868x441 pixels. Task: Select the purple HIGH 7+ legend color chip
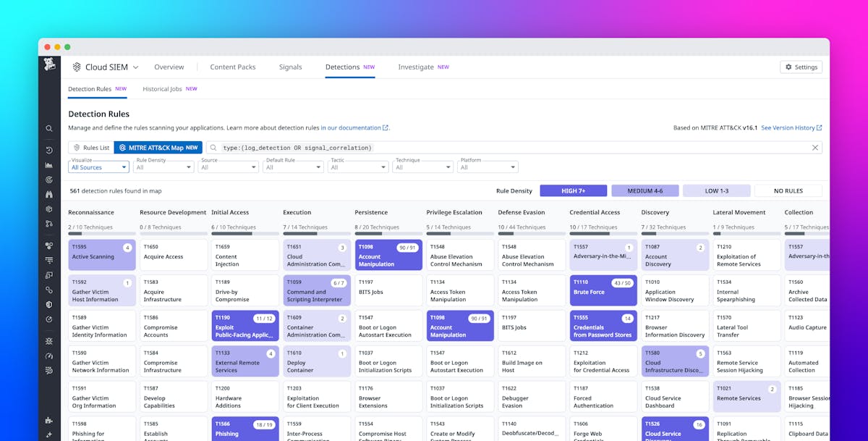point(573,190)
